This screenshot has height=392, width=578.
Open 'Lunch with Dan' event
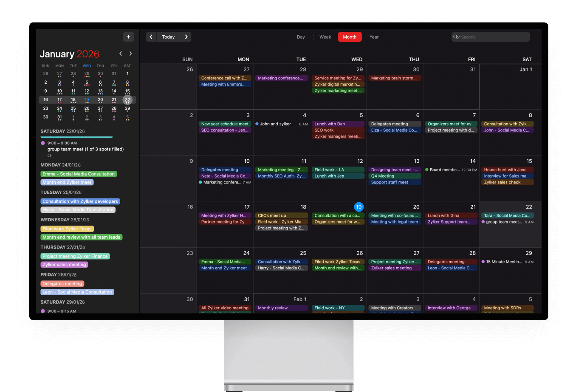(x=338, y=124)
